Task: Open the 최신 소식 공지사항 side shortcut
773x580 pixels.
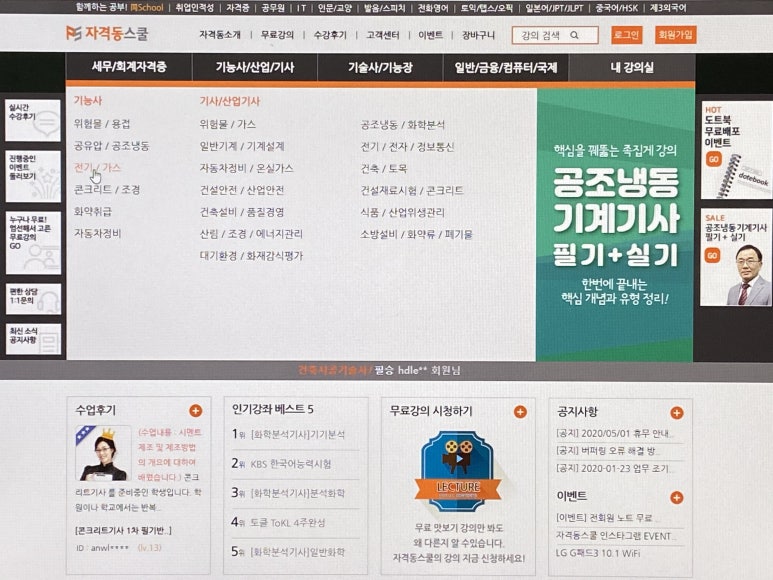Action: [x=33, y=339]
